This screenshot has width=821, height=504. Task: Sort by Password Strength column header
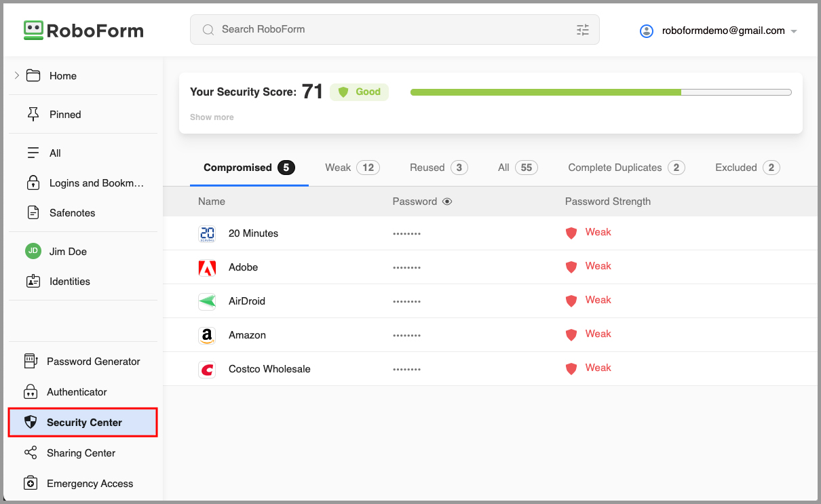point(608,201)
